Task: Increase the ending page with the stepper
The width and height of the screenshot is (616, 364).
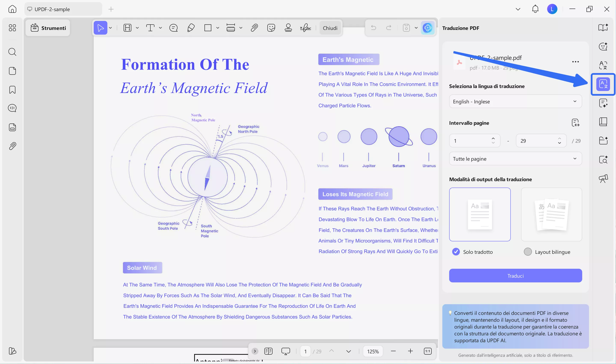Action: [560, 138]
